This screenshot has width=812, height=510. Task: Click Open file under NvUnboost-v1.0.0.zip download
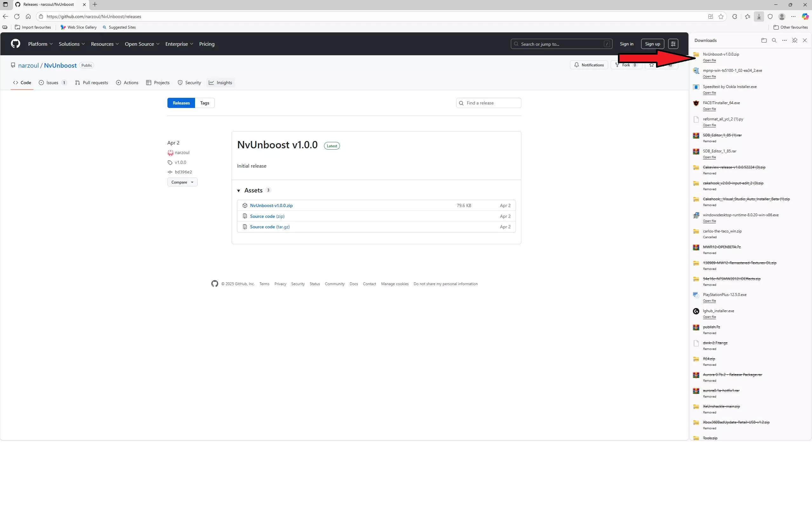click(x=709, y=60)
